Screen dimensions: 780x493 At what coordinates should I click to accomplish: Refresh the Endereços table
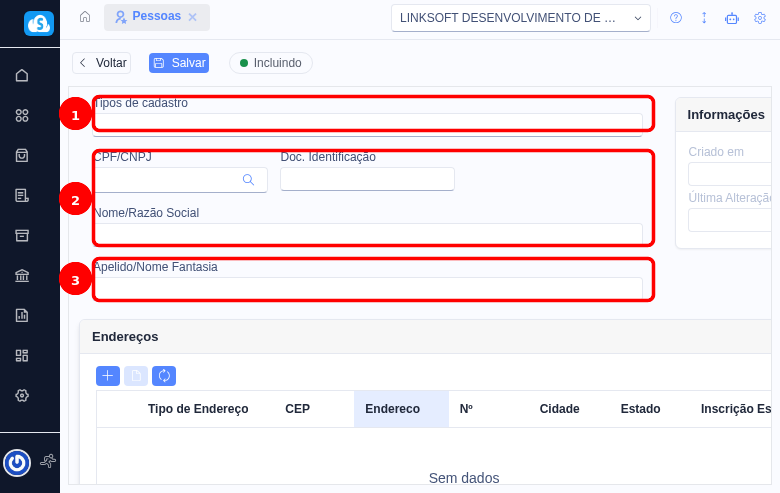(164, 376)
